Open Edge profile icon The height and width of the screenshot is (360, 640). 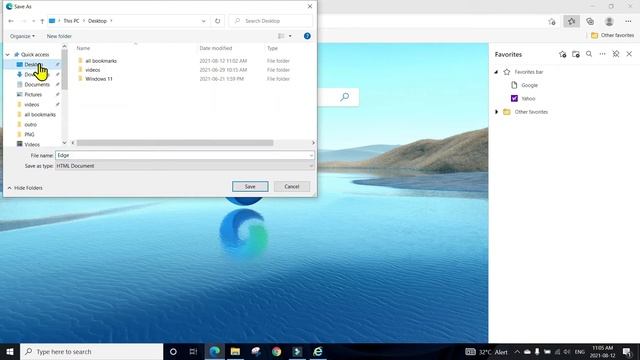coord(609,21)
